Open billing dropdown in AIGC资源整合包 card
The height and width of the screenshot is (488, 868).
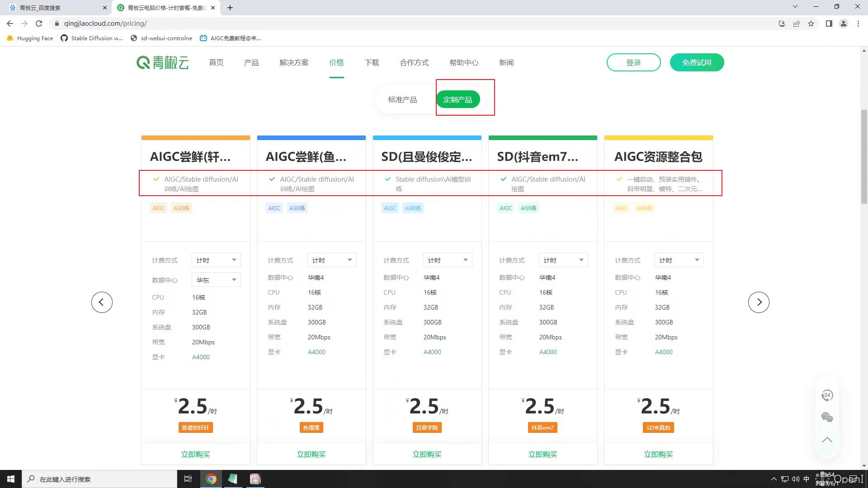tap(679, 260)
